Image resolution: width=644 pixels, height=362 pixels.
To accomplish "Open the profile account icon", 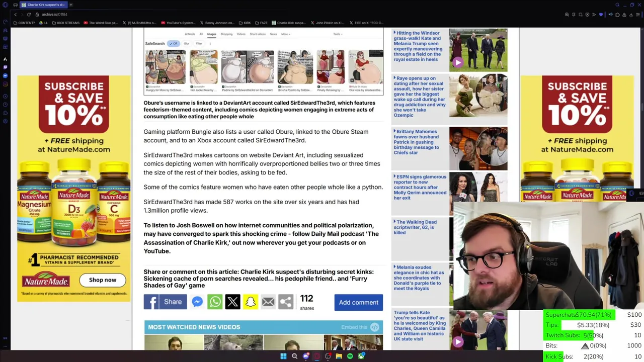I will [x=624, y=15].
